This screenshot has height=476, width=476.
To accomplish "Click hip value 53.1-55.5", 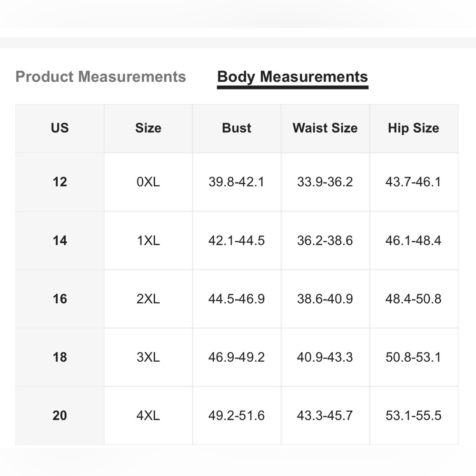I will 414,415.
